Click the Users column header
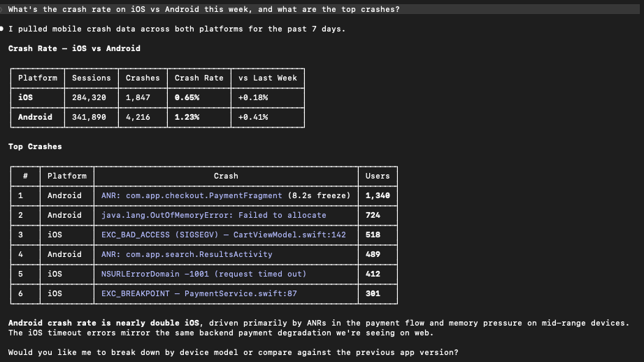 378,176
